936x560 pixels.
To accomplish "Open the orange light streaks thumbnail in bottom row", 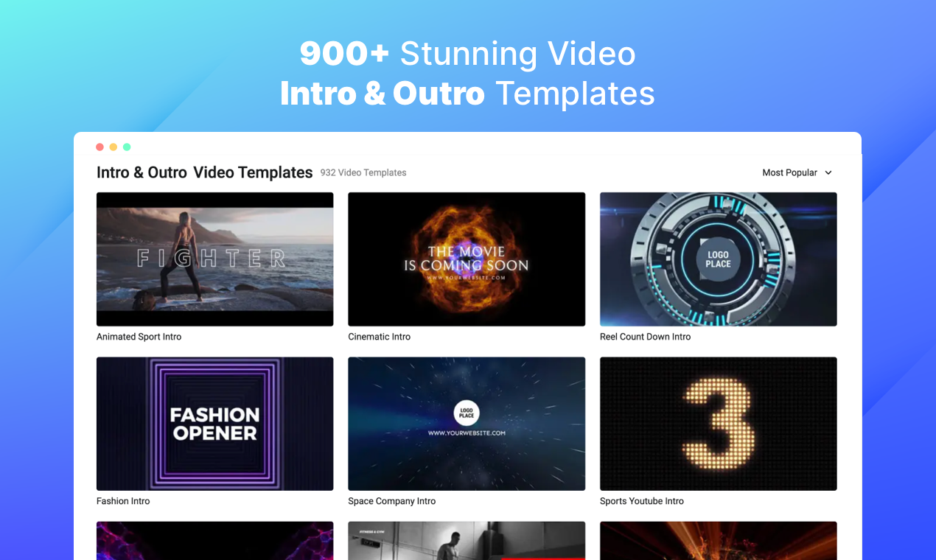I will pos(719,541).
